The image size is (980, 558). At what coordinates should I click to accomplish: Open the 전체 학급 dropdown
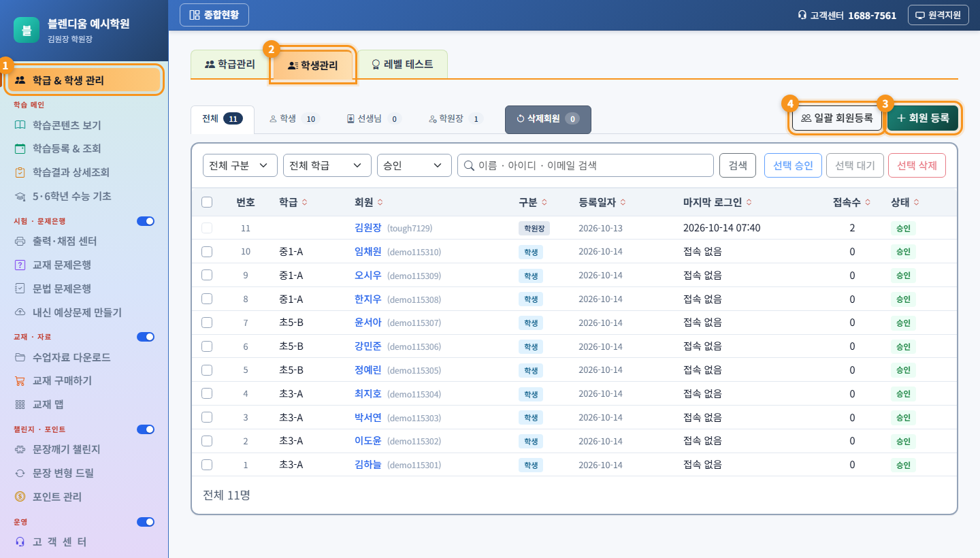pos(327,165)
